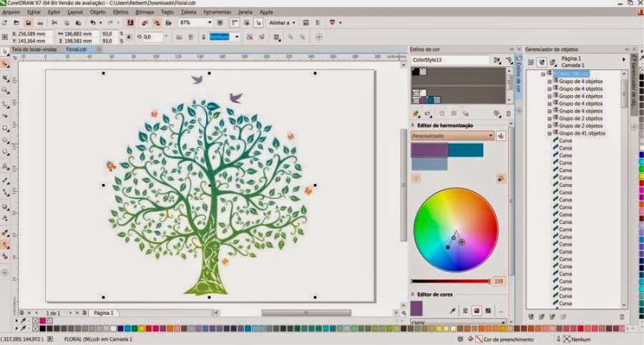
Task: Open the Ferramentas menu
Action: [x=218, y=12]
